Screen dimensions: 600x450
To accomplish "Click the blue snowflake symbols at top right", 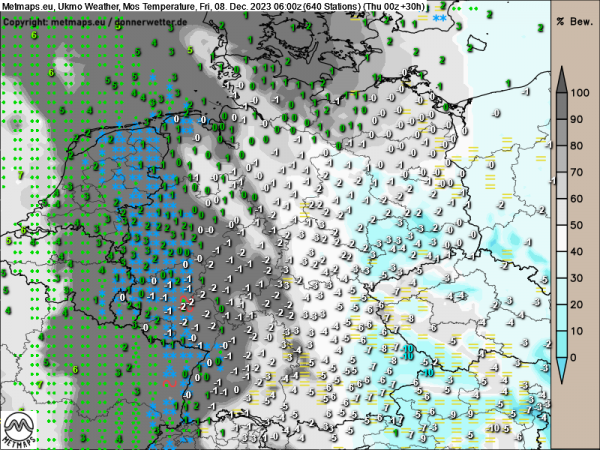I will 439,18.
